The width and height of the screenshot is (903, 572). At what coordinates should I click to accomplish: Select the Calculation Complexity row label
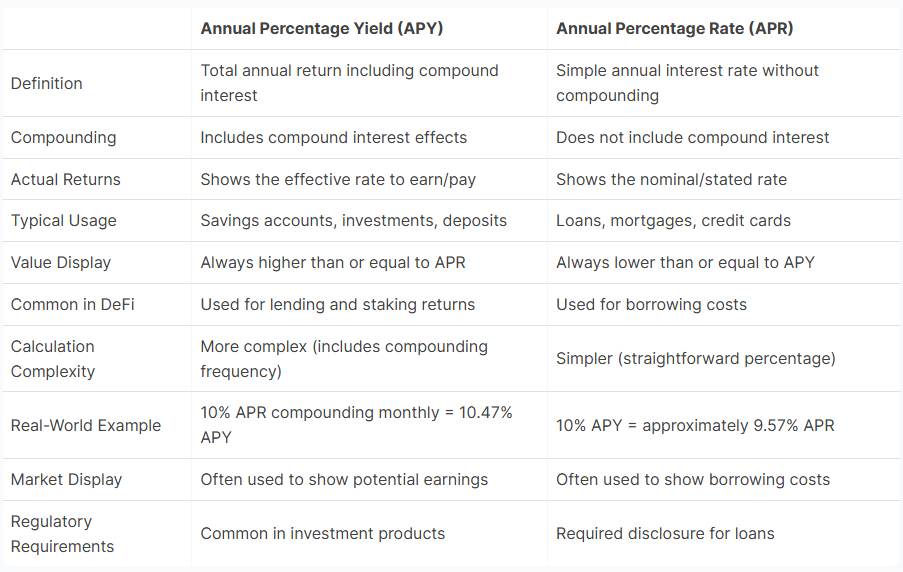click(53, 359)
